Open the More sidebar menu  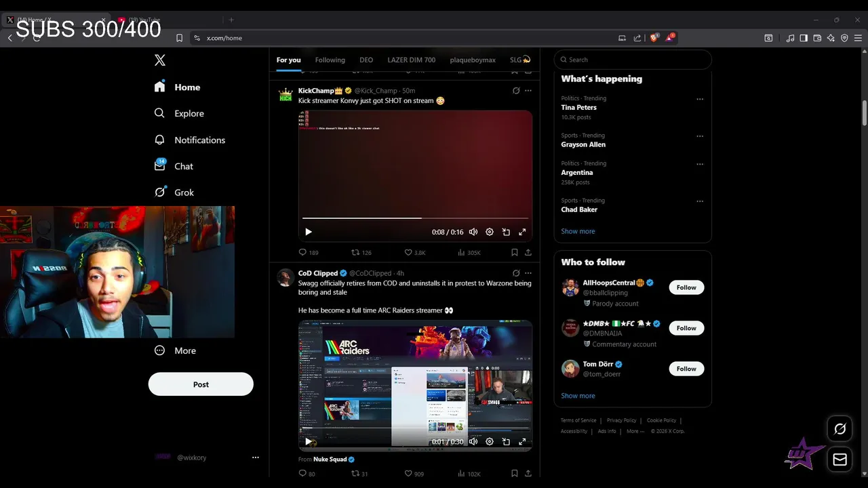[175, 350]
